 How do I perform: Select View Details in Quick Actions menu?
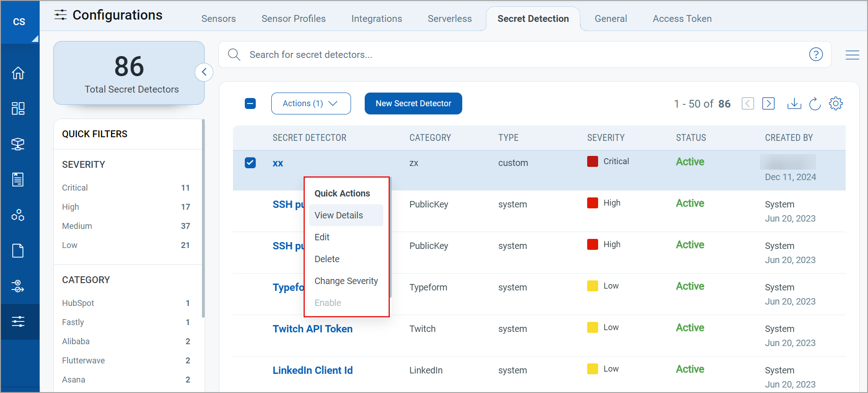tap(339, 215)
